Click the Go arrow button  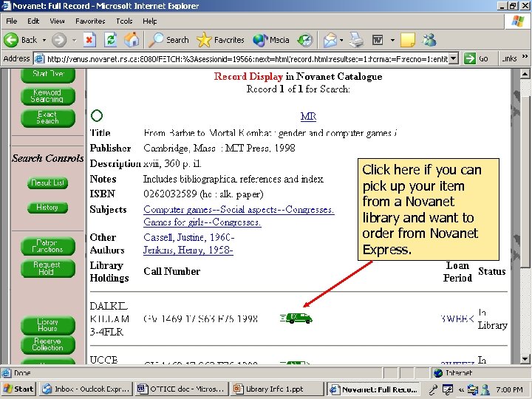coord(470,58)
